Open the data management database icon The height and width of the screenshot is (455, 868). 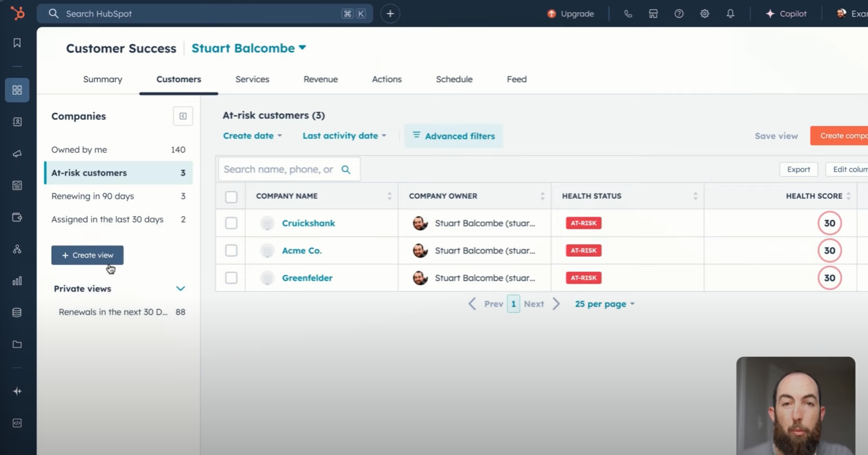17,313
